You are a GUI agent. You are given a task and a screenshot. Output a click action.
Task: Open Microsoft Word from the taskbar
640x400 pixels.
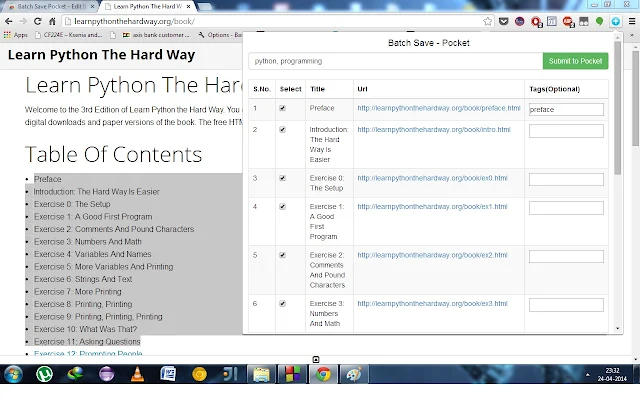click(x=168, y=374)
